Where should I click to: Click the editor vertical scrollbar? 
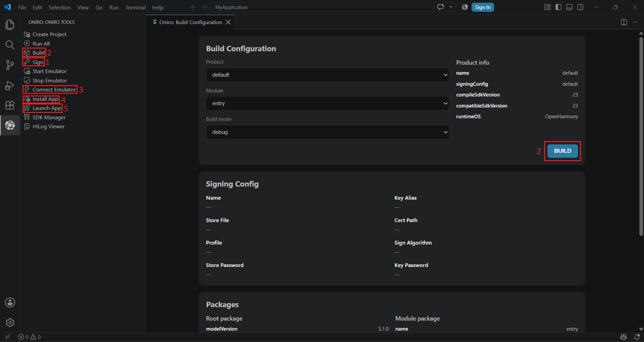click(x=641, y=136)
